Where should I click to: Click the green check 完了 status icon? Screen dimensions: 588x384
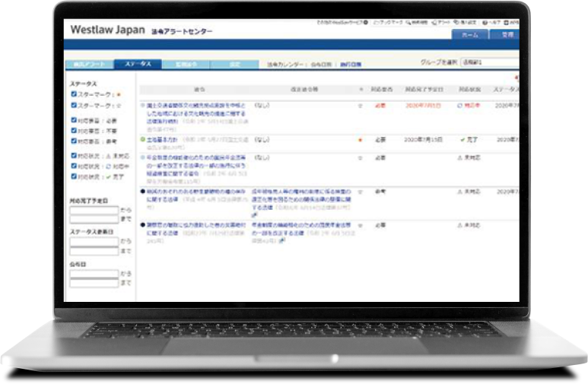tap(462, 139)
